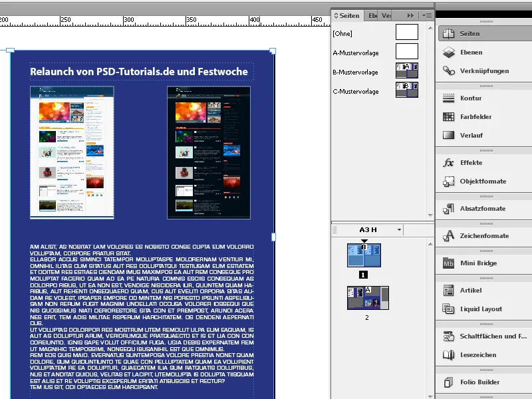Open the Verlauf gradient panel icon

coord(448,136)
